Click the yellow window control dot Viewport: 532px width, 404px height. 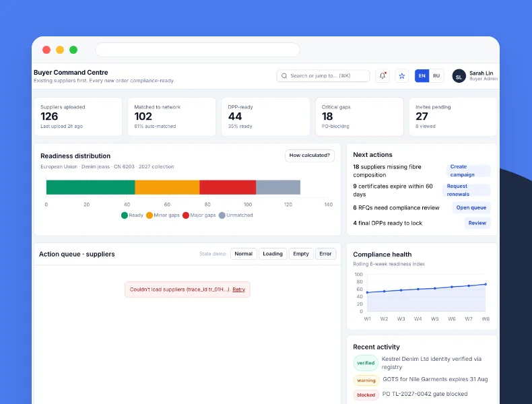pos(60,50)
